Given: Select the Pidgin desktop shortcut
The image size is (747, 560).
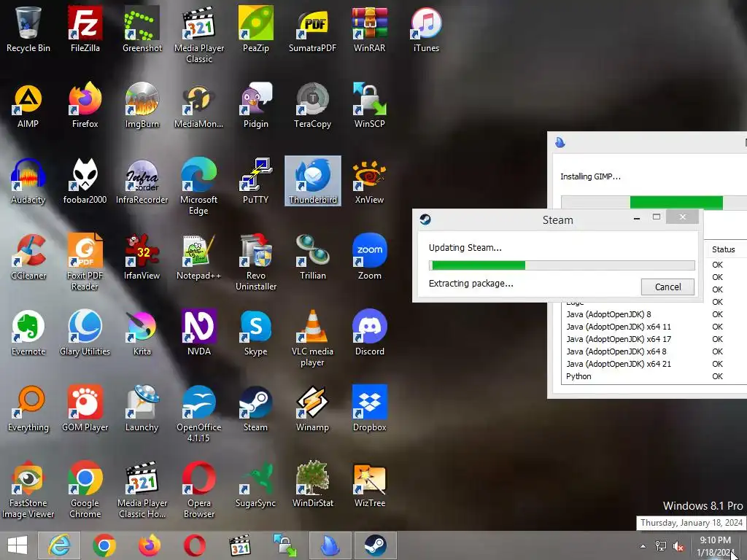Looking at the screenshot, I should coord(256,106).
